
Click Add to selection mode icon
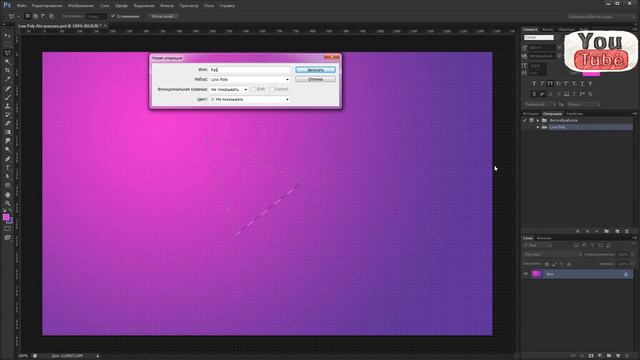click(36, 16)
